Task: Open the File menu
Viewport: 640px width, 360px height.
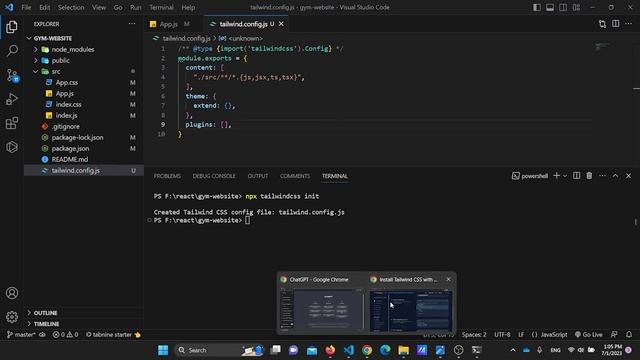Action: click(26, 7)
